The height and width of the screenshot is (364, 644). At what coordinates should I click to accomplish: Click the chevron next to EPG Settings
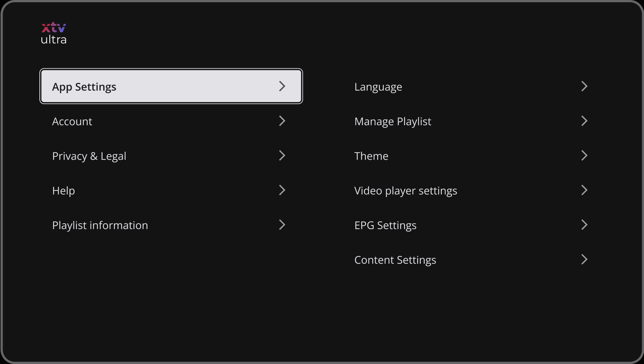tap(585, 224)
